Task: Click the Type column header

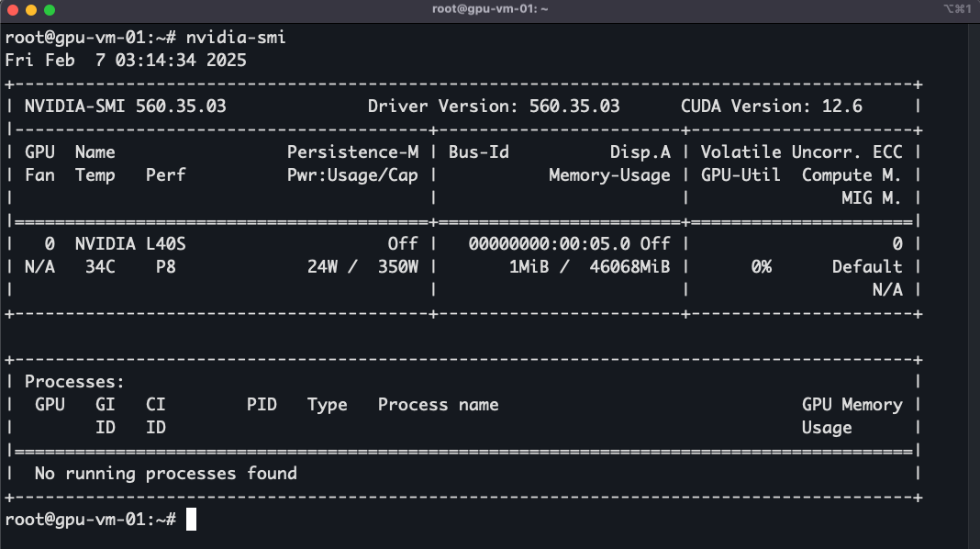Action: point(327,405)
